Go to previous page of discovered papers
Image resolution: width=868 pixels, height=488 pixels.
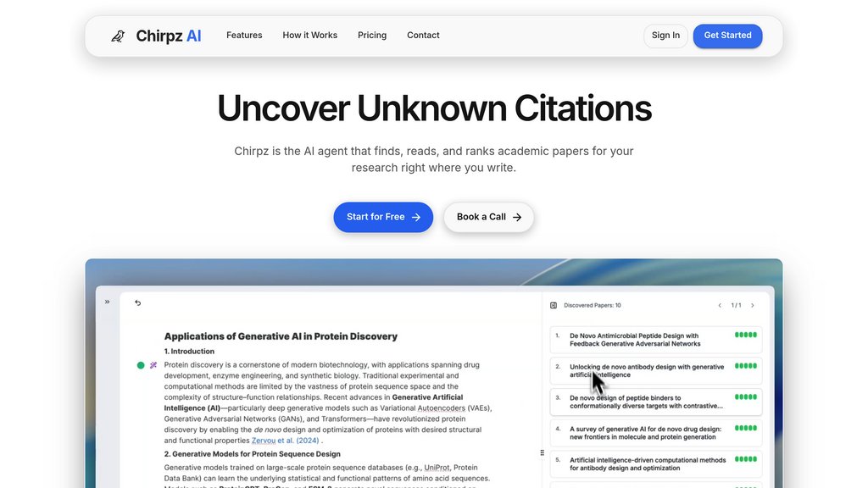(x=720, y=305)
